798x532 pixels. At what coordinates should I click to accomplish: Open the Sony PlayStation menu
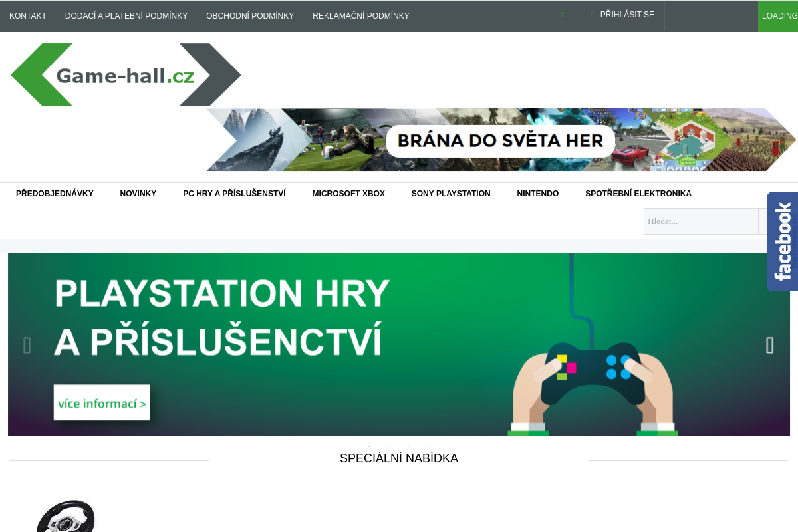(x=451, y=194)
